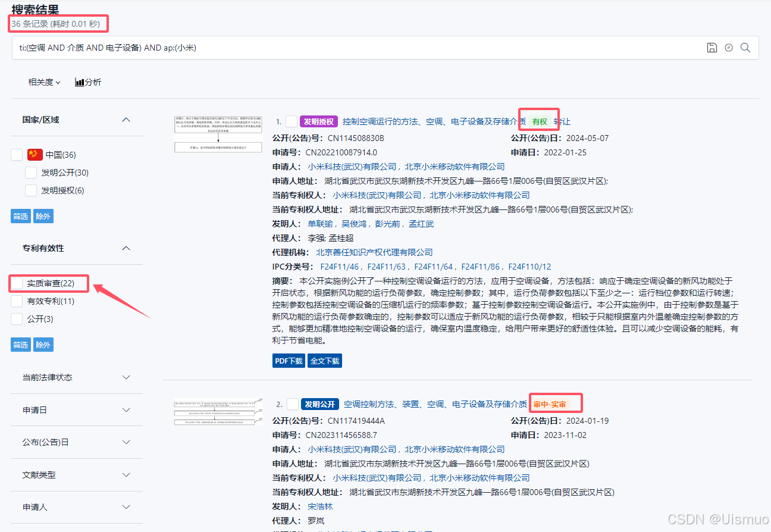Viewport: 771px width, 532px height.
Task: Click inventor 单联瑜
Action: point(320,224)
